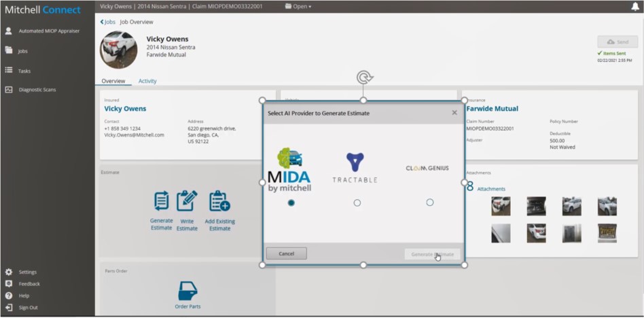Open Tasks list in sidebar
644x318 pixels.
click(x=24, y=71)
